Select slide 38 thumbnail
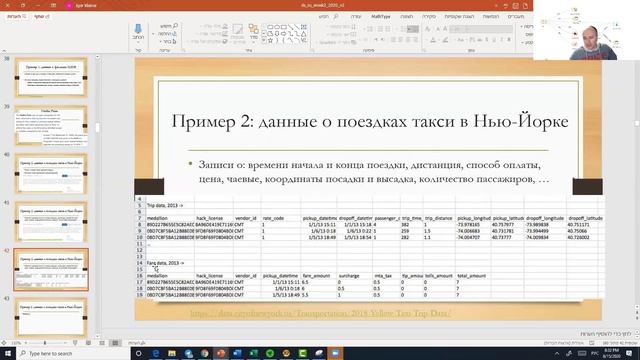 (51, 78)
